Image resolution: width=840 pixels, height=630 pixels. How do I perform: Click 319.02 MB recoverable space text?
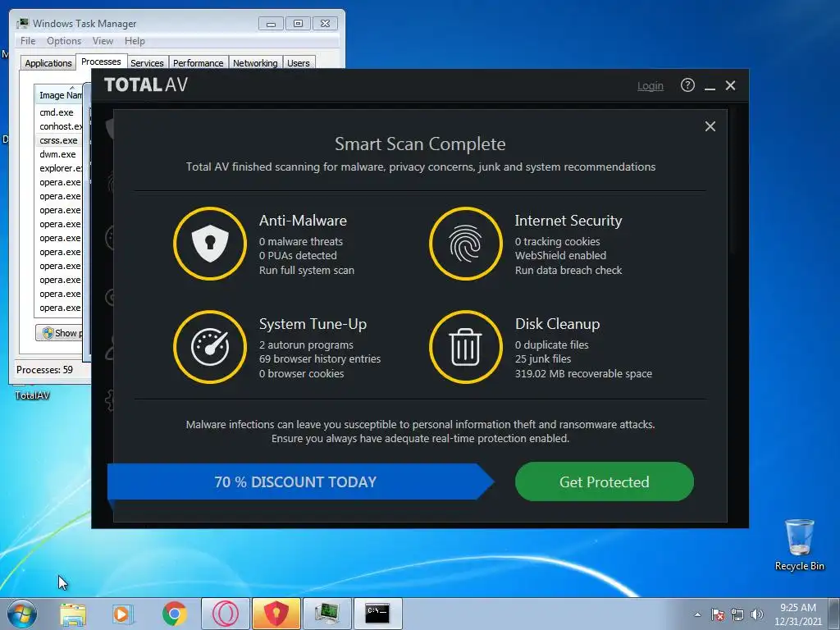tap(583, 373)
